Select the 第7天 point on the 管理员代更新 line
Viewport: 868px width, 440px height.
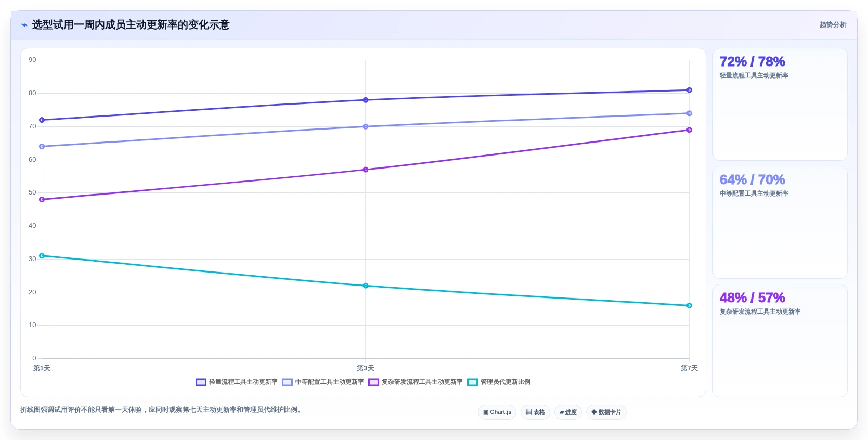point(689,306)
